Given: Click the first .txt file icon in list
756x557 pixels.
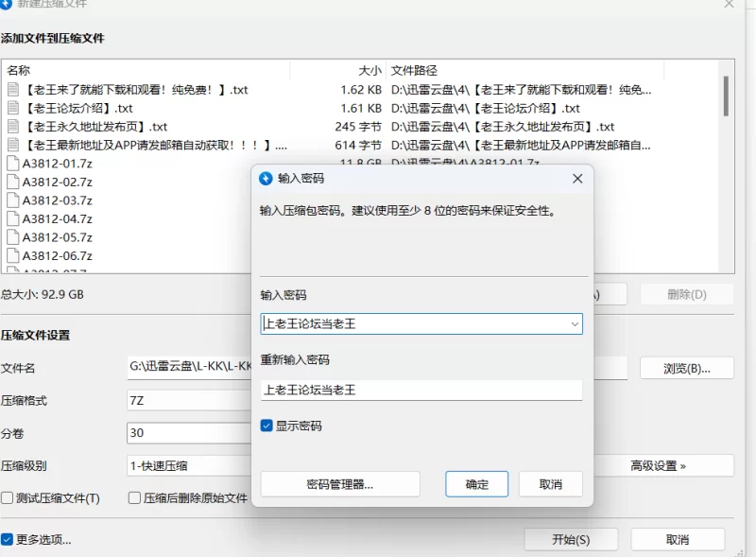Looking at the screenshot, I should point(13,90).
